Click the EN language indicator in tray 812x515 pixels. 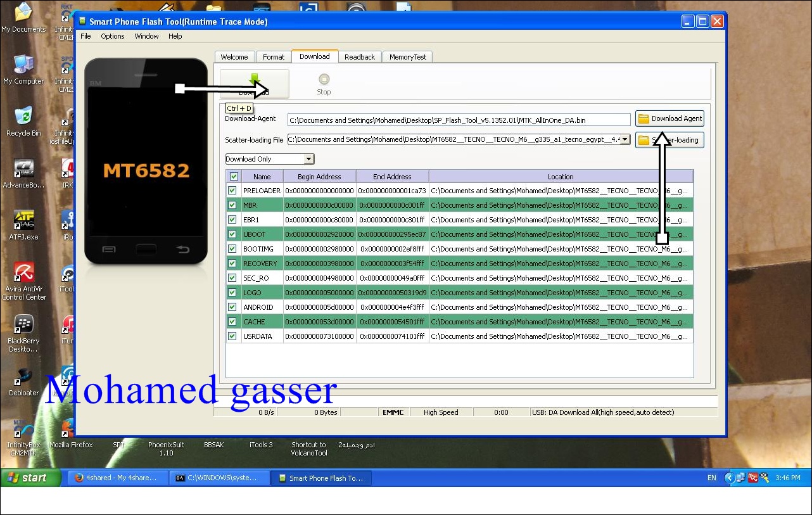click(712, 478)
